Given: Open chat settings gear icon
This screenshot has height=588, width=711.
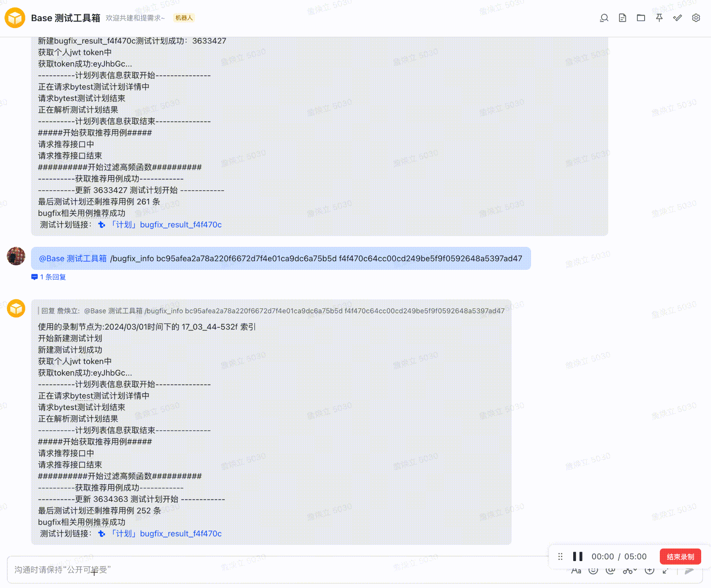Looking at the screenshot, I should (696, 18).
